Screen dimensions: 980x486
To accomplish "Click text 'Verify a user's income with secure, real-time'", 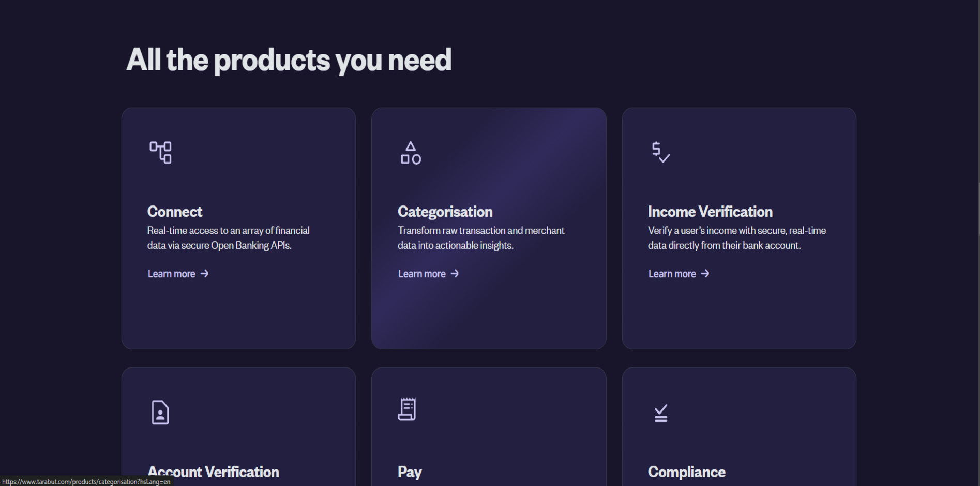I will tap(737, 230).
